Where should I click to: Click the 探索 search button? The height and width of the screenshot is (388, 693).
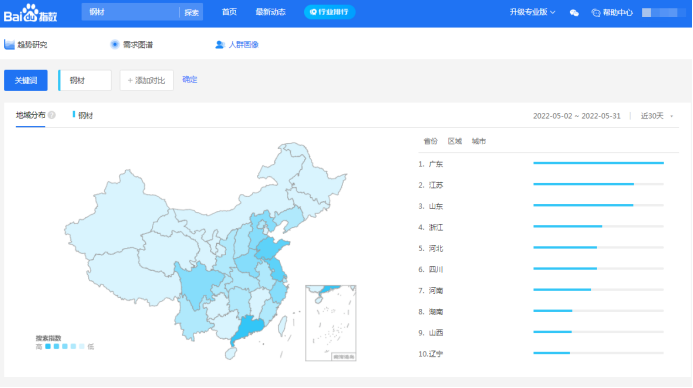click(x=191, y=12)
